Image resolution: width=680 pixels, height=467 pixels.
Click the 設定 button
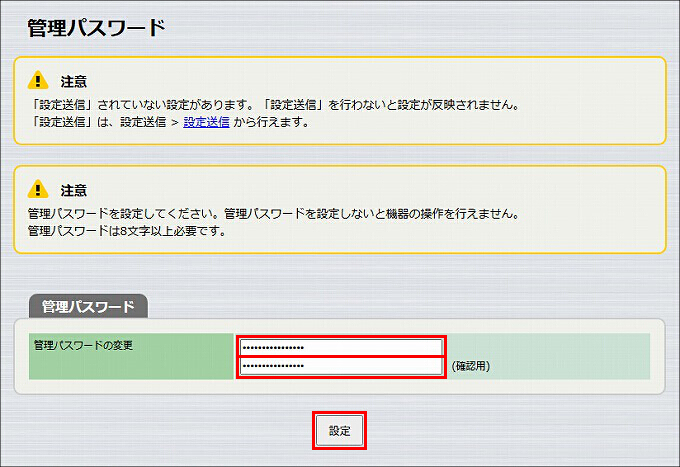point(339,431)
